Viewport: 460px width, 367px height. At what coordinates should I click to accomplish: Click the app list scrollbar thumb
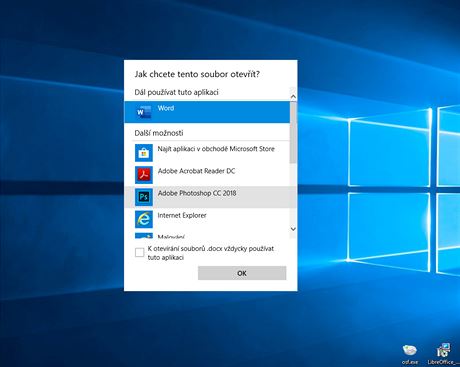pyautogui.click(x=293, y=132)
